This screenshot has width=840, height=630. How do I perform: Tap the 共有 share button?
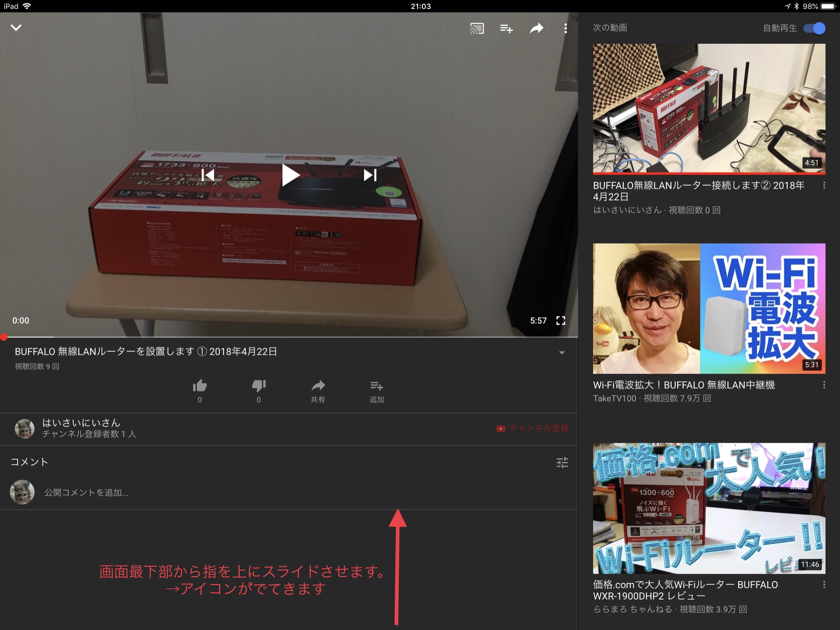click(318, 391)
